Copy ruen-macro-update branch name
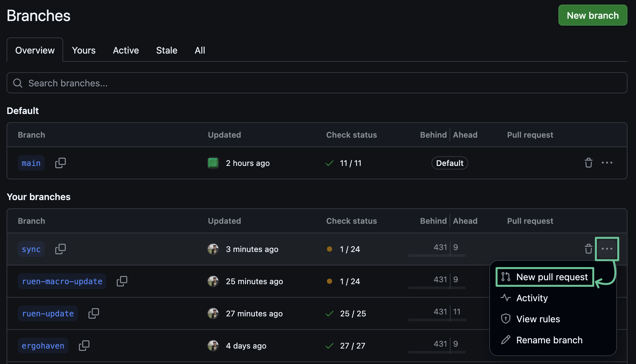 coord(122,281)
